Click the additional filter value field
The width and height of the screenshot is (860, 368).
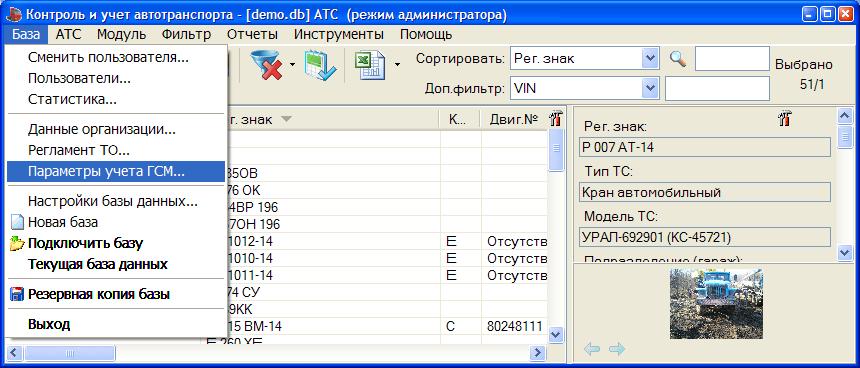point(717,88)
